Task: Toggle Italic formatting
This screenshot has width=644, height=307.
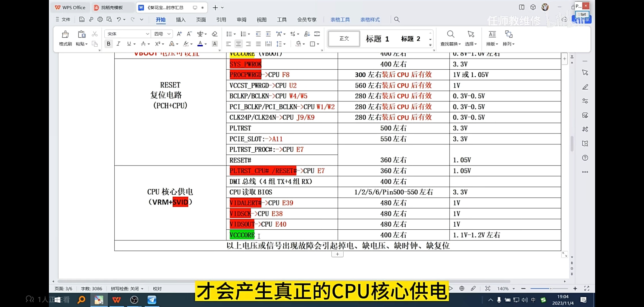Action: pos(118,44)
